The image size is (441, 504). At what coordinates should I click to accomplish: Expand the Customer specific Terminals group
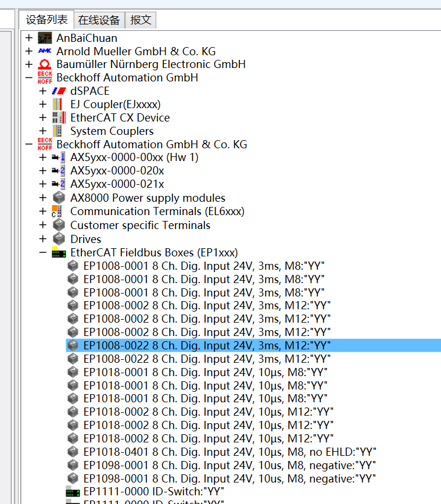43,225
